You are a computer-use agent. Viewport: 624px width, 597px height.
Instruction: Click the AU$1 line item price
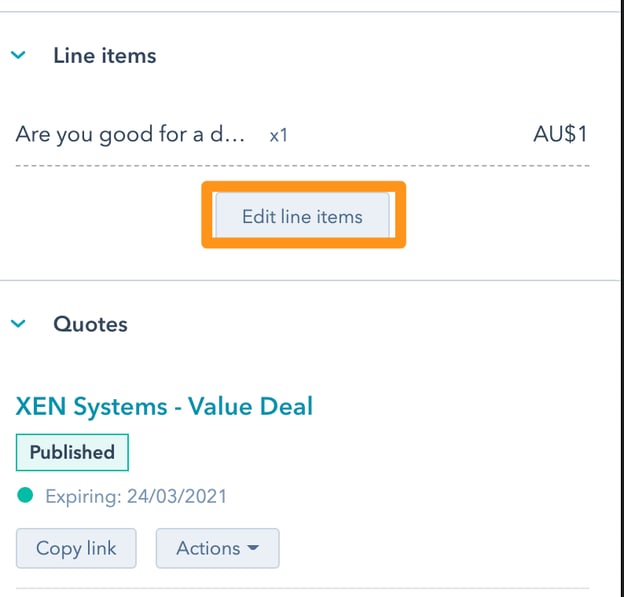[560, 133]
